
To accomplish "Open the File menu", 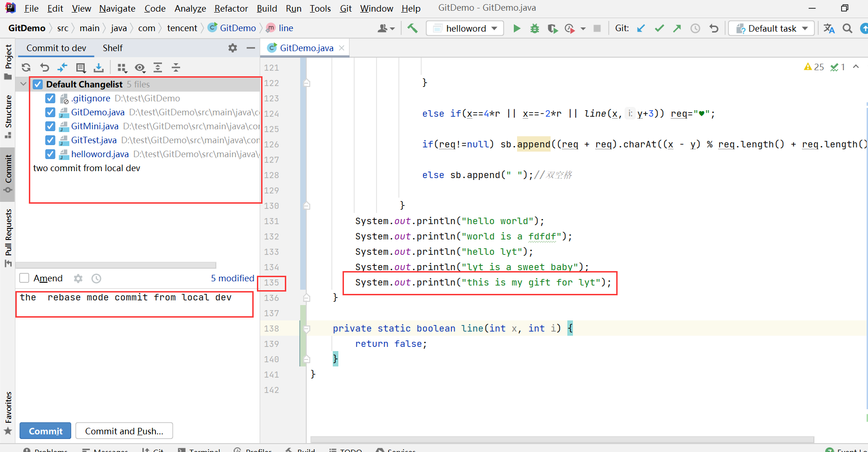I will 32,8.
